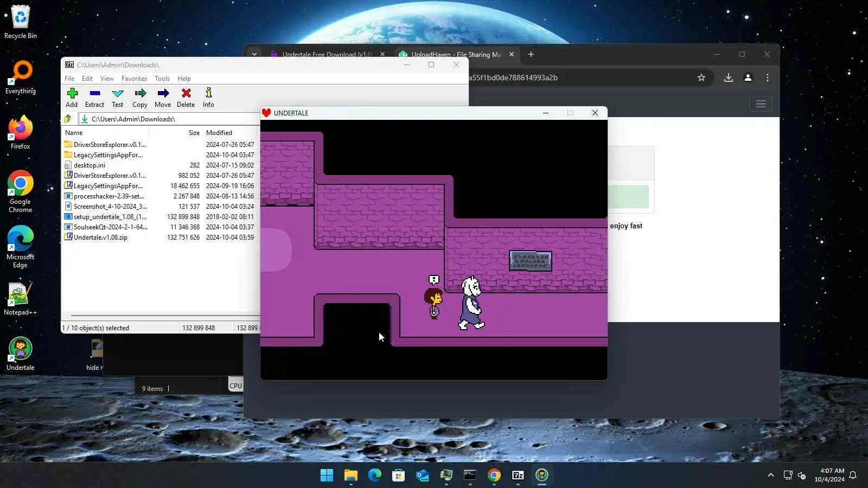
Task: Open the UploadHaven hamburger menu
Action: tap(761, 104)
